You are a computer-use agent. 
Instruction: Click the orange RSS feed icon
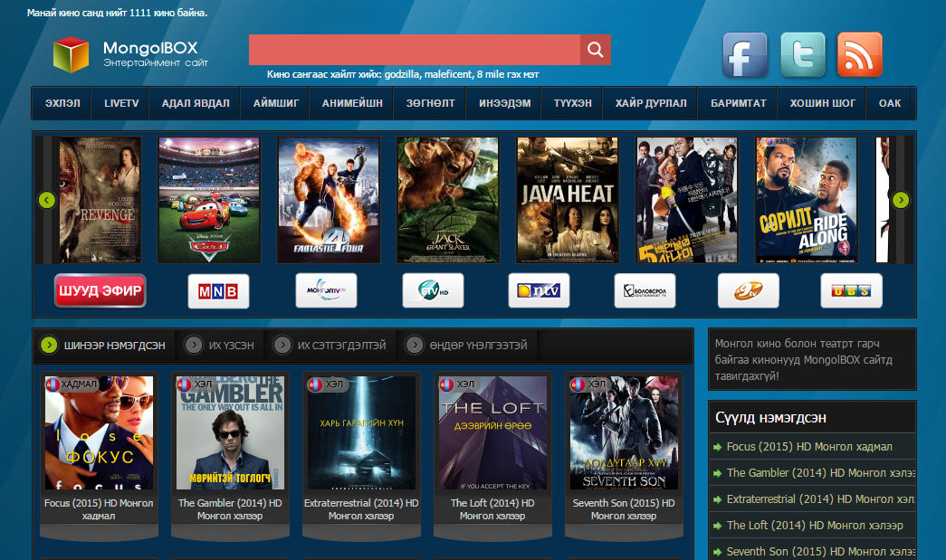(859, 55)
